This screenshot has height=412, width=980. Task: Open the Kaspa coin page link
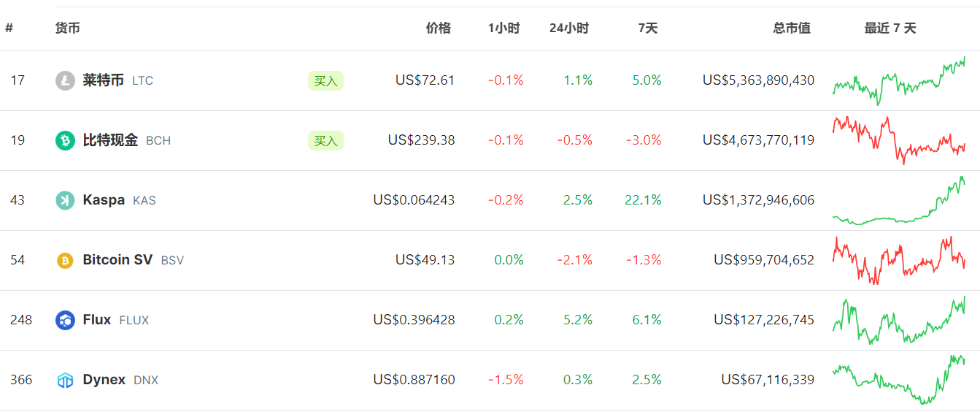click(x=104, y=200)
